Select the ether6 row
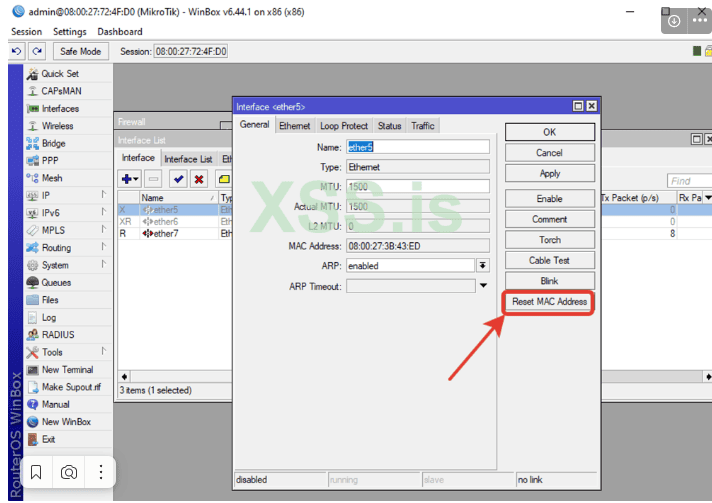 pos(175,222)
